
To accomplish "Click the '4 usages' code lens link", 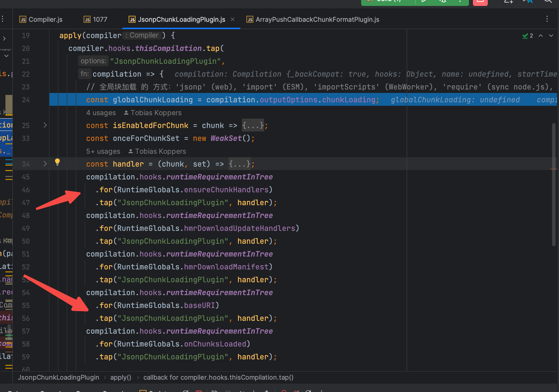I will [x=101, y=113].
